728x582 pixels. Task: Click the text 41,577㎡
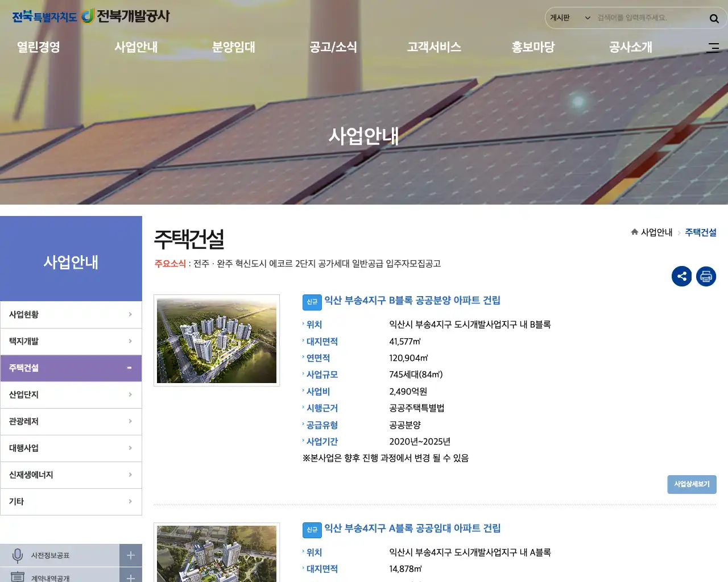[x=405, y=342]
